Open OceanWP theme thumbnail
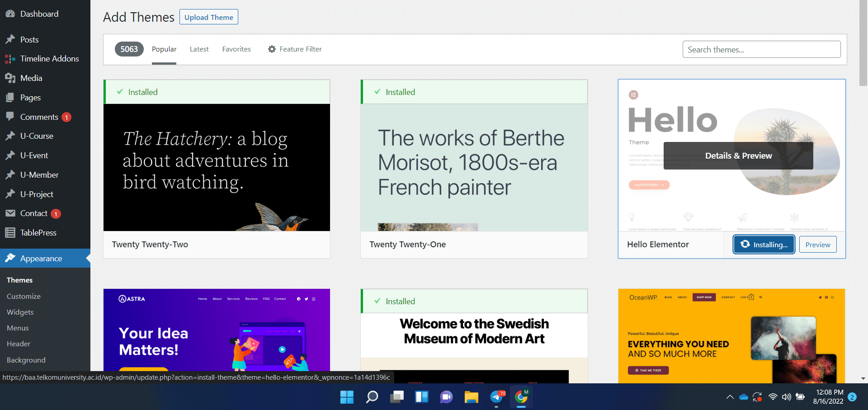This screenshot has height=410, width=868. point(731,336)
